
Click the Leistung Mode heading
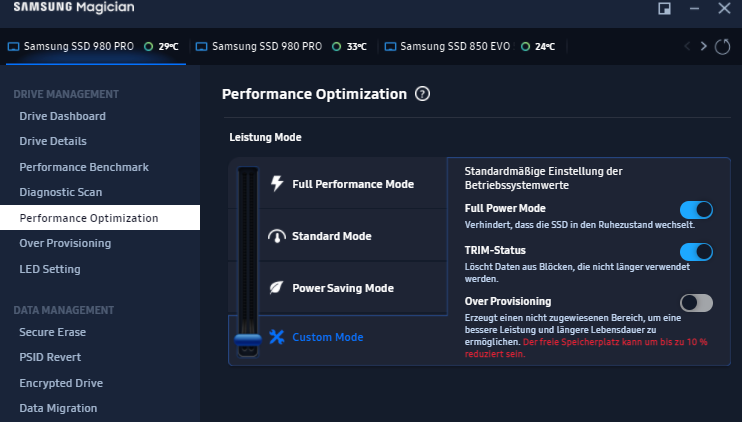click(265, 137)
